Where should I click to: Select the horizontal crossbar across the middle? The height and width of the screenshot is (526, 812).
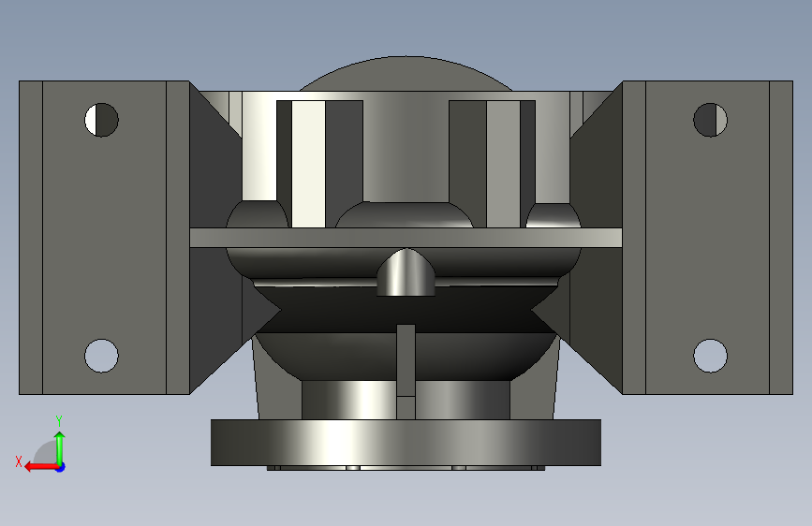click(406, 238)
